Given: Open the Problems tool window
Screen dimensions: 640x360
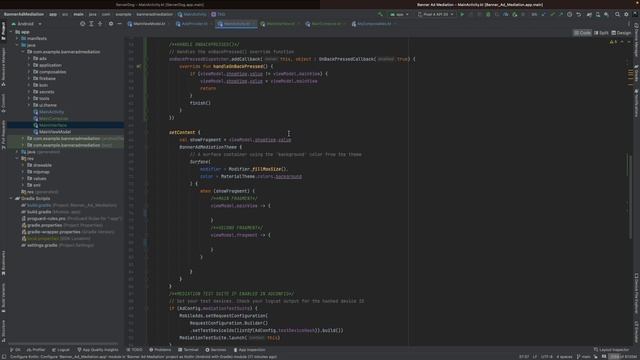Looking at the screenshot, I should coord(160,350).
